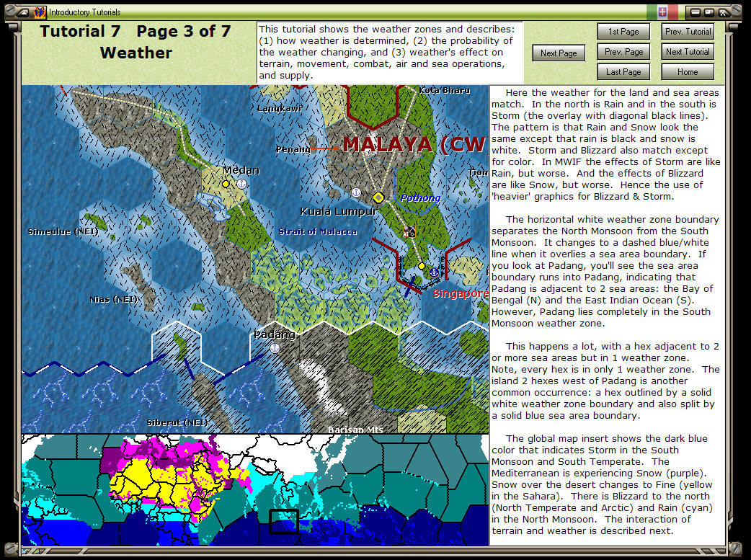Viewport: 751px width, 560px height.
Task: Jump to the Last Page of the tutorial
Action: [623, 71]
